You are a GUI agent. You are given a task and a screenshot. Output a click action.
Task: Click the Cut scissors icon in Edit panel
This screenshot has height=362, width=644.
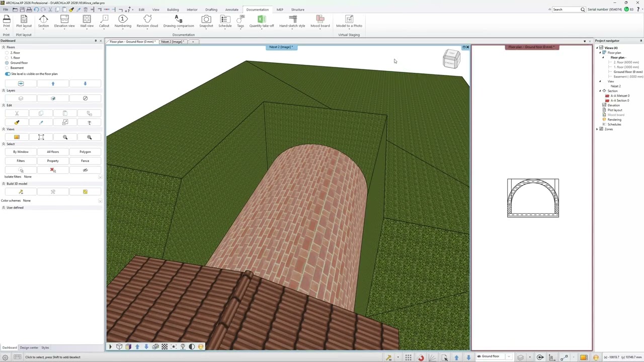[x=17, y=114]
